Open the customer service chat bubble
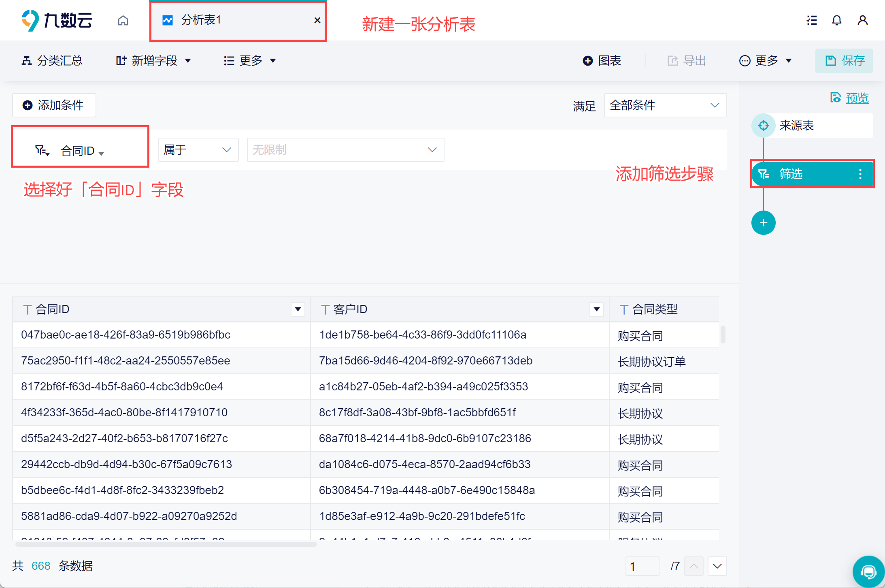Screen dimensions: 885x588 (868, 572)
